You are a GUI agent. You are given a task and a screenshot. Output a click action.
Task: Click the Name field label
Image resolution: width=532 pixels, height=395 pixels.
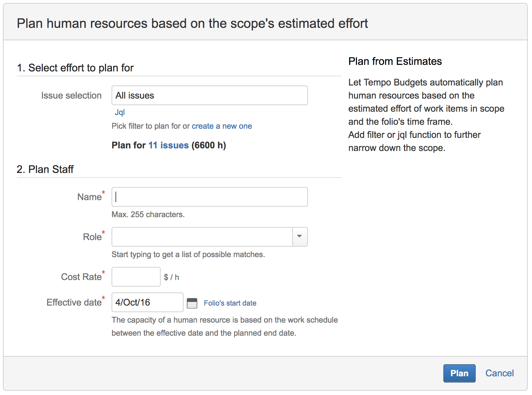tap(89, 197)
